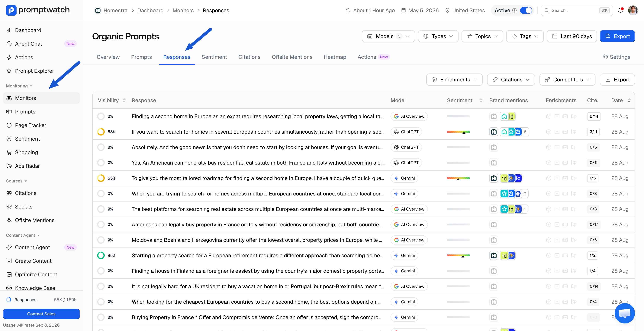Open the Types filter dropdown

438,36
